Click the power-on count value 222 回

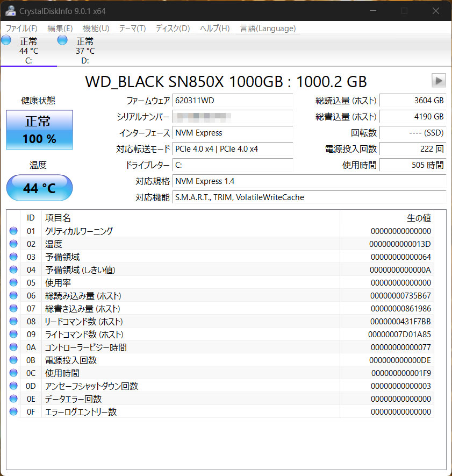413,149
